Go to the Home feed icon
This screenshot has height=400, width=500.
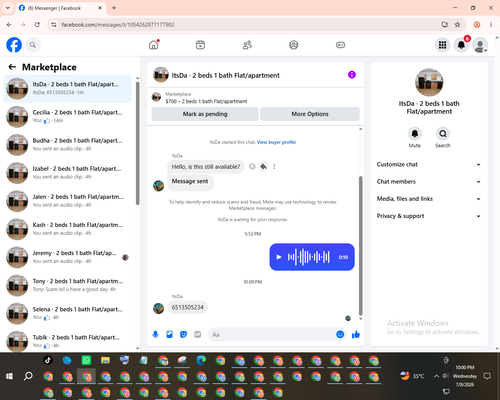point(154,45)
